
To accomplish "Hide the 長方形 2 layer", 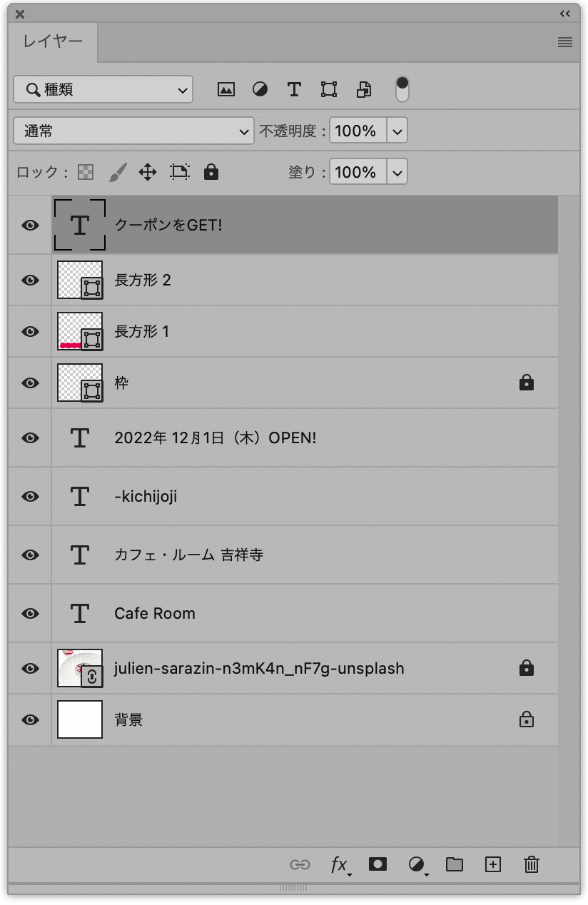I will click(30, 280).
